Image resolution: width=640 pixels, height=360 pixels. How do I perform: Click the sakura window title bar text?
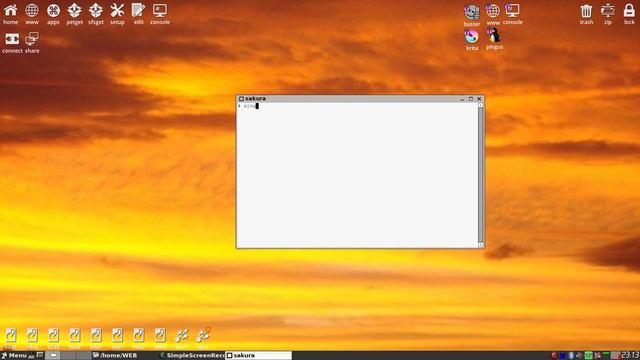256,99
